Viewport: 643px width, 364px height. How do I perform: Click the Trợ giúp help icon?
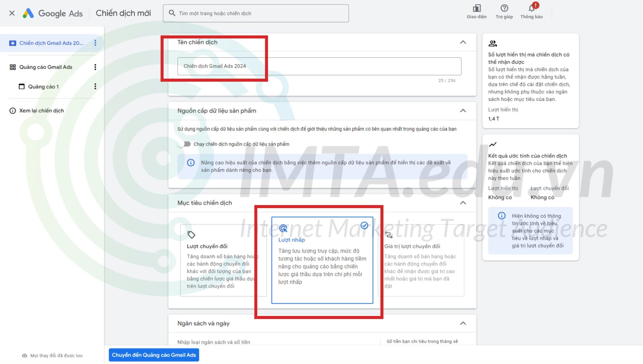(503, 8)
